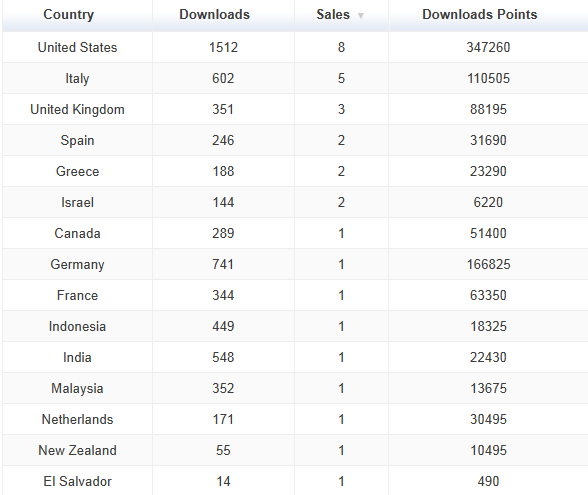Click France's points value 63350
The width and height of the screenshot is (588, 495).
tap(488, 296)
